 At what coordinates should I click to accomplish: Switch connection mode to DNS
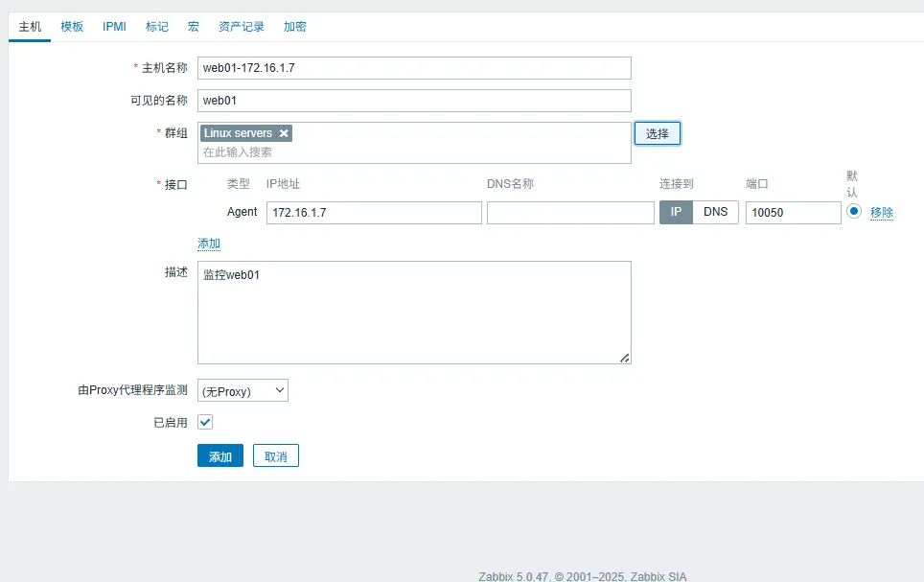(715, 212)
